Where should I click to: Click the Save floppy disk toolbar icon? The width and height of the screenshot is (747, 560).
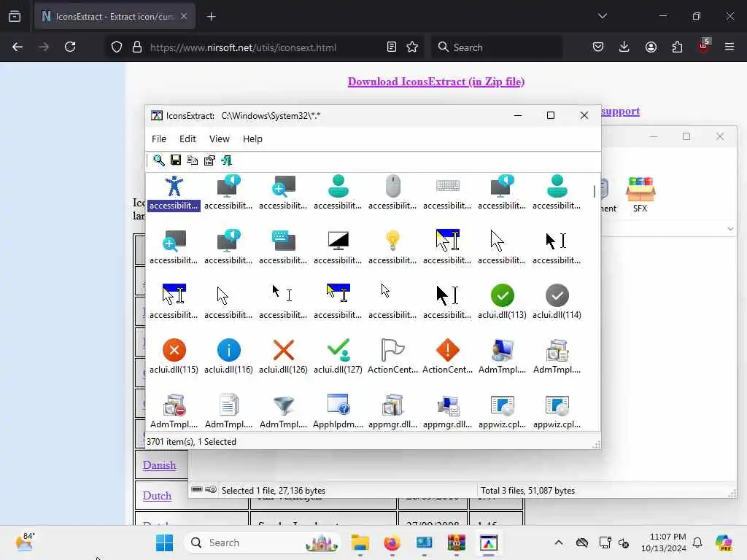pyautogui.click(x=176, y=160)
